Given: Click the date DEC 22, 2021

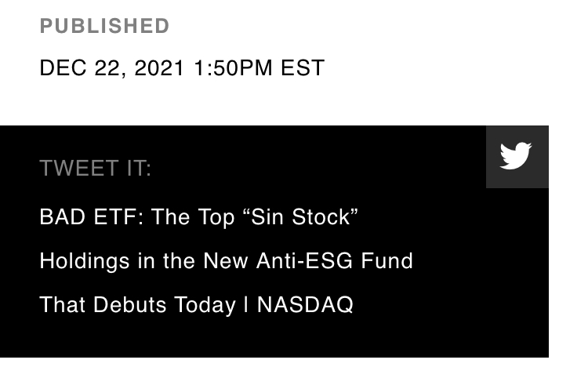Looking at the screenshot, I should (x=111, y=68).
